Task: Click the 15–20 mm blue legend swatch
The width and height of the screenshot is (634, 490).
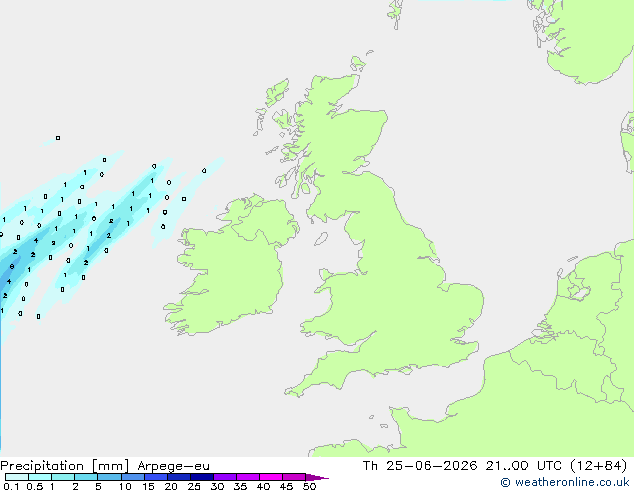Action: [156, 477]
